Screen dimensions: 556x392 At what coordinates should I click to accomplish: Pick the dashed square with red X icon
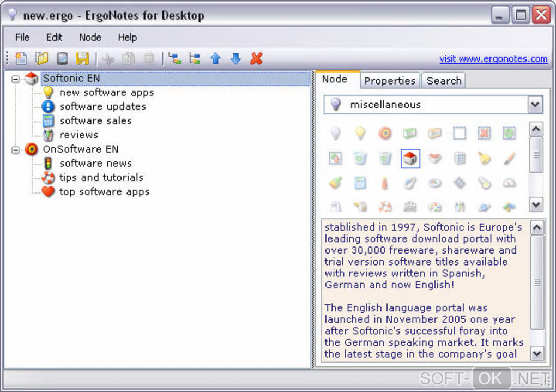(485, 134)
